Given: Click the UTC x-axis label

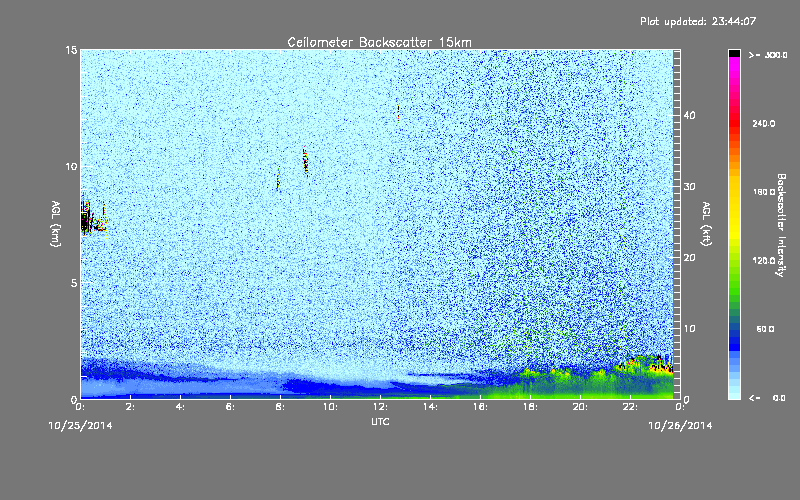Looking at the screenshot, I should [380, 422].
